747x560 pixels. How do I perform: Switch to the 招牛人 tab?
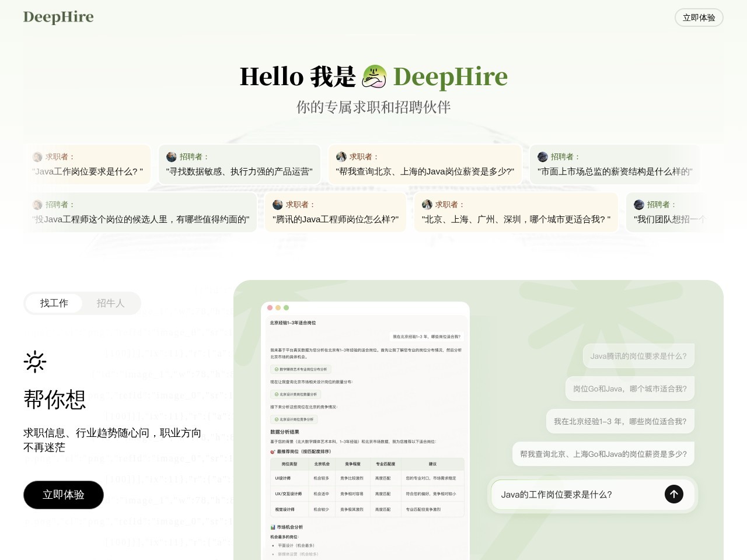click(111, 303)
